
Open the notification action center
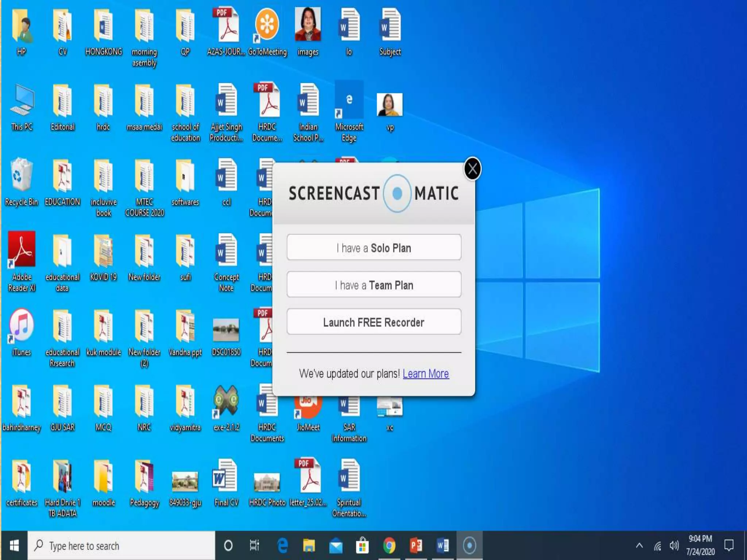[729, 545]
